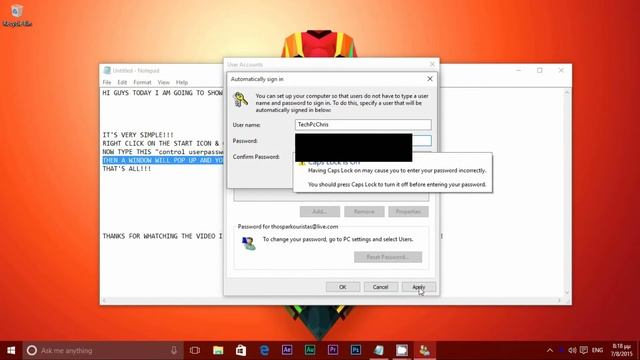Open the Notepad View menu
Viewport: 640px width, 360px height.
[164, 82]
